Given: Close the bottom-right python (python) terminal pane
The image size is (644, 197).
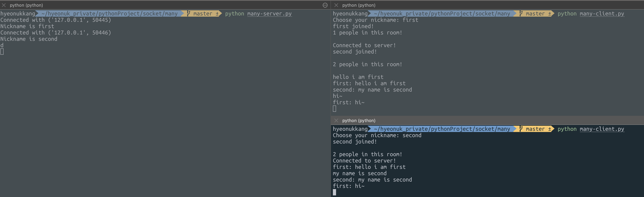Looking at the screenshot, I should 336,120.
